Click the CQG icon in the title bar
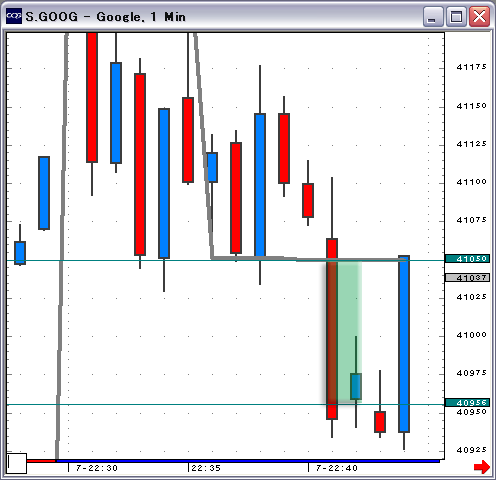The width and height of the screenshot is (496, 480). point(14,16)
